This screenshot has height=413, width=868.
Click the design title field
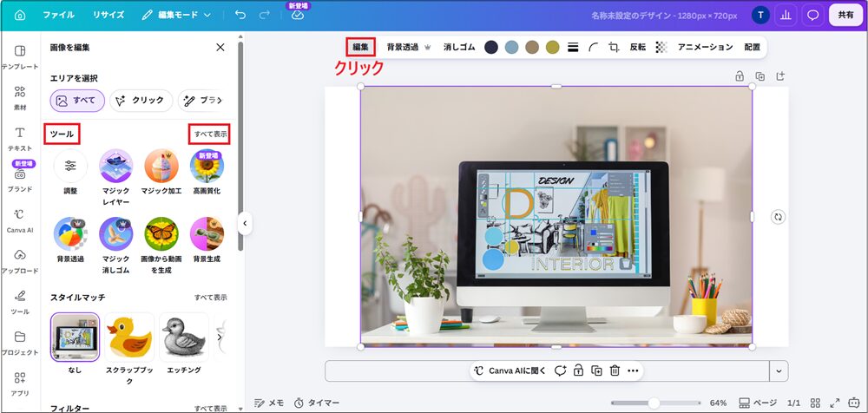coord(664,16)
